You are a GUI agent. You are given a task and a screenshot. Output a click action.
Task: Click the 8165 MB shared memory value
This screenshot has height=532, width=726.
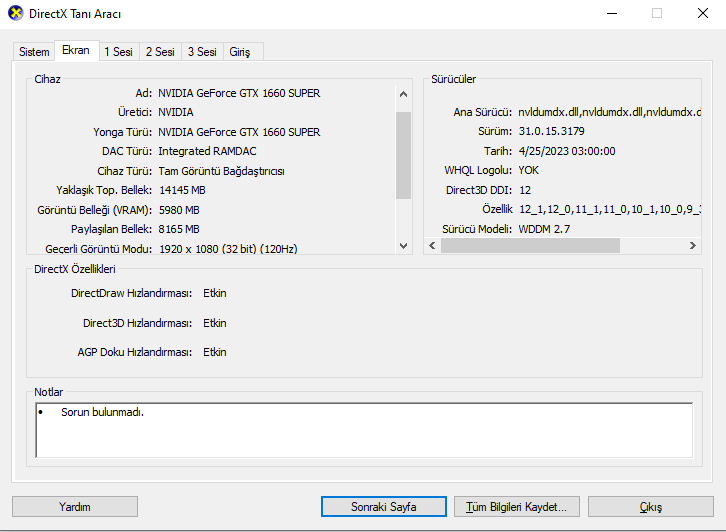179,229
